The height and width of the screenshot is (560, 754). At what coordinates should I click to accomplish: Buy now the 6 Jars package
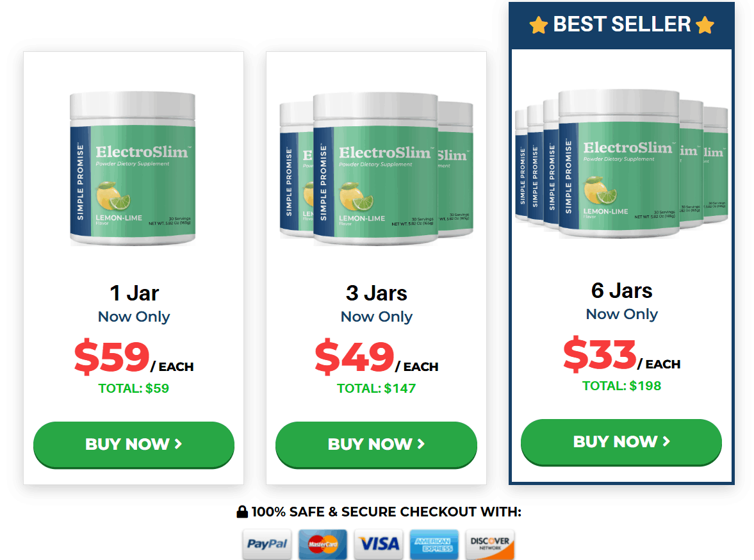621,442
